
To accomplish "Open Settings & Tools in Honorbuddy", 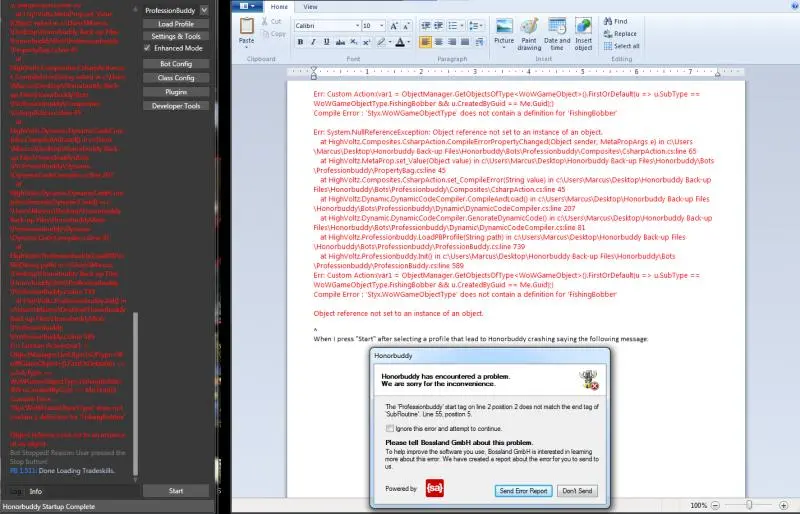I will [x=176, y=36].
